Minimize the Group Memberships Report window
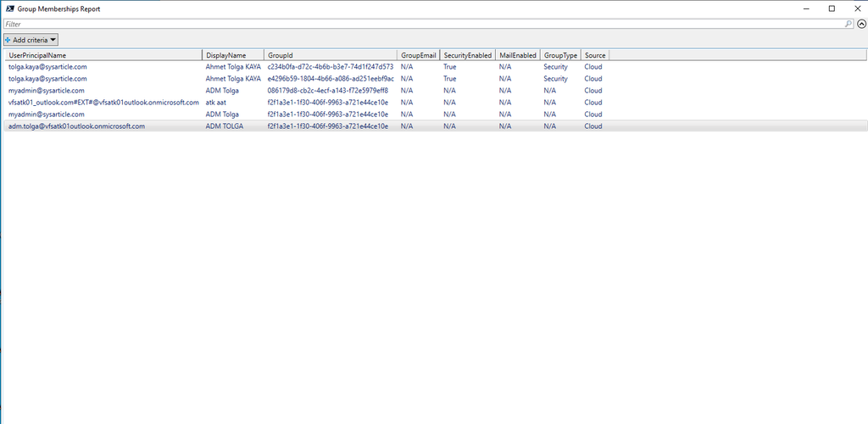The width and height of the screenshot is (868, 424). (806, 8)
